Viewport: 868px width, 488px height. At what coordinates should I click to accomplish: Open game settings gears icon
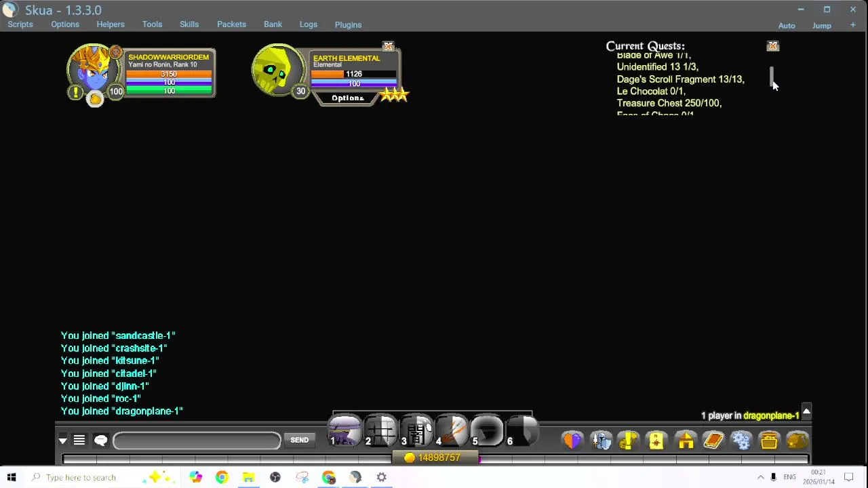click(741, 441)
